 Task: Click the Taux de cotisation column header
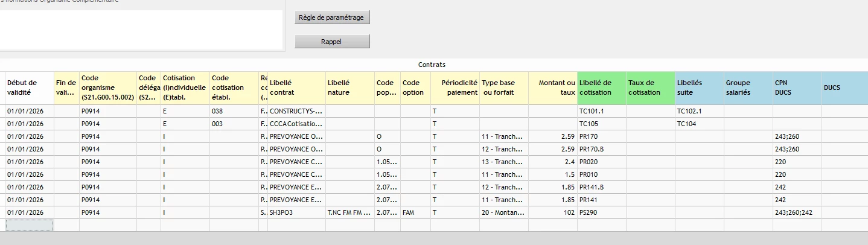tap(650, 87)
